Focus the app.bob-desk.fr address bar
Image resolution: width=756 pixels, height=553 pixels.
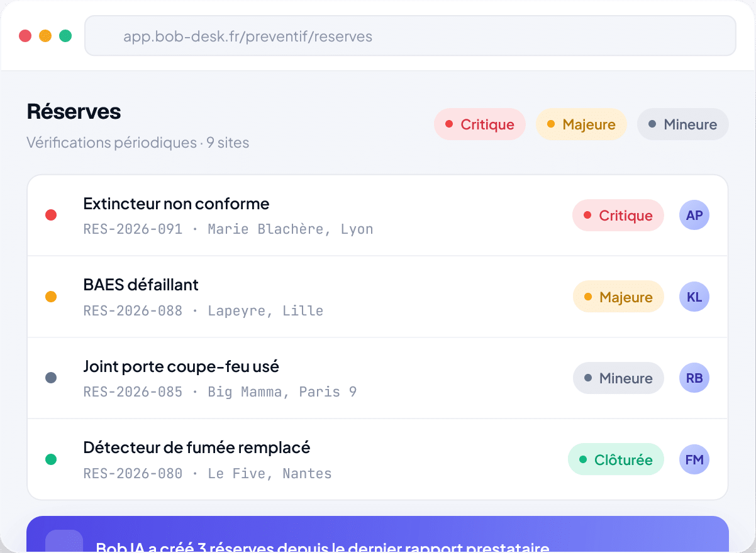(x=410, y=36)
